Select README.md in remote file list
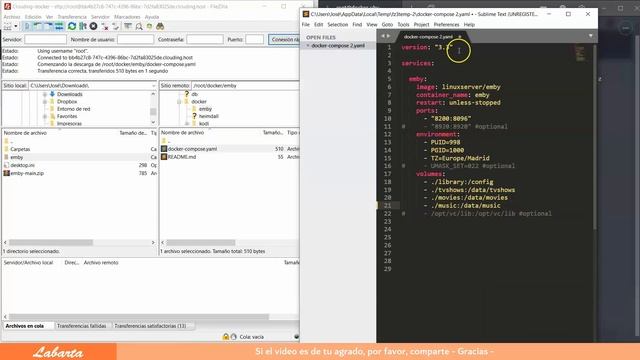Viewport: 640px width, 360px height. (x=182, y=157)
